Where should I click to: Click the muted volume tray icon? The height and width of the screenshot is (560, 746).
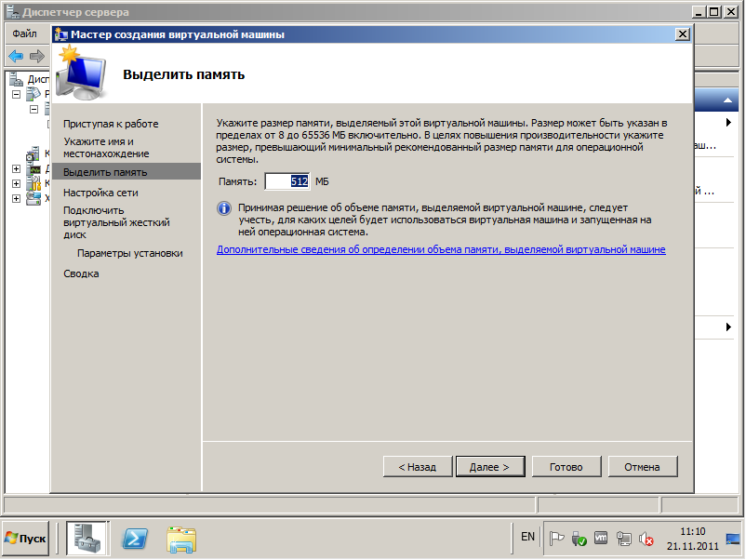[x=646, y=539]
